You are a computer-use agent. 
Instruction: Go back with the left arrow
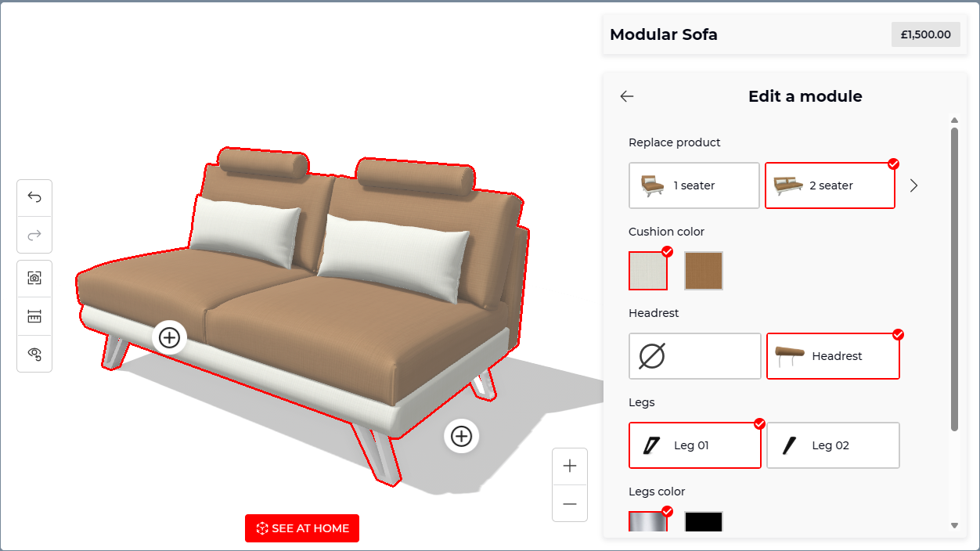627,96
